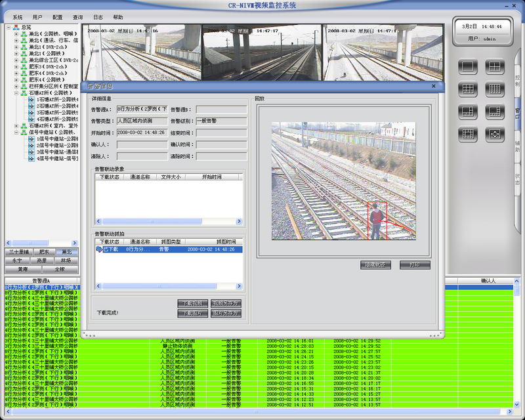The image size is (525, 420).
Task: Click the full-screen layout button with four dots
Action: pos(495,134)
